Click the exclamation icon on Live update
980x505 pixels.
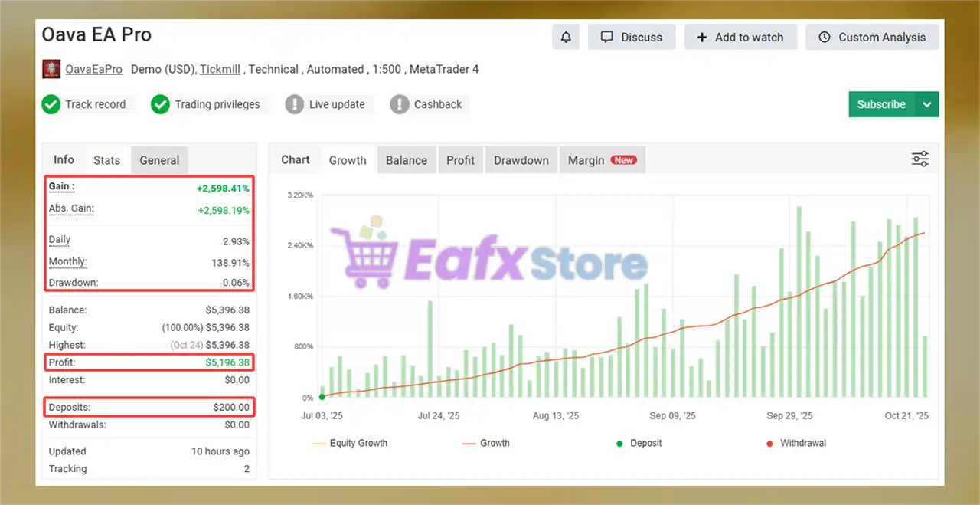coord(295,104)
